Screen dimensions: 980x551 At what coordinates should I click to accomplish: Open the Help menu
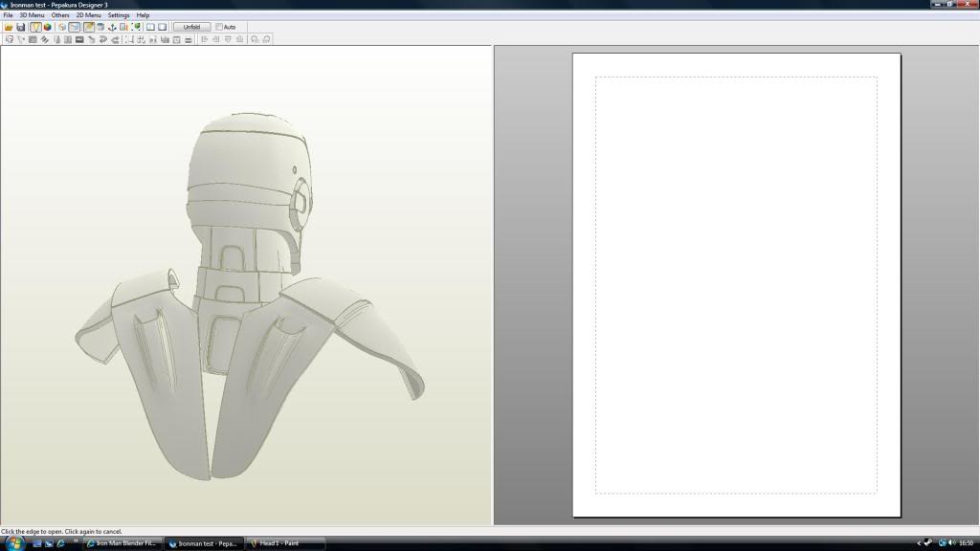[x=144, y=15]
